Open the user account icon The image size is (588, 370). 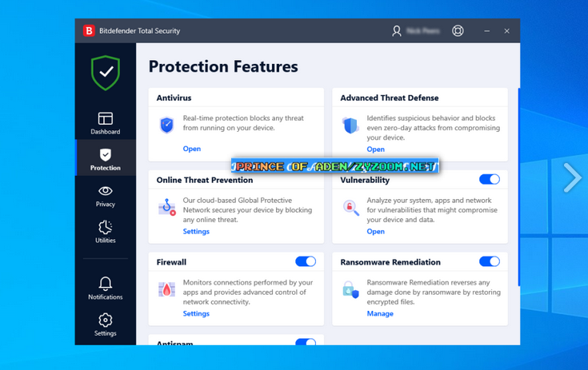[x=396, y=30]
